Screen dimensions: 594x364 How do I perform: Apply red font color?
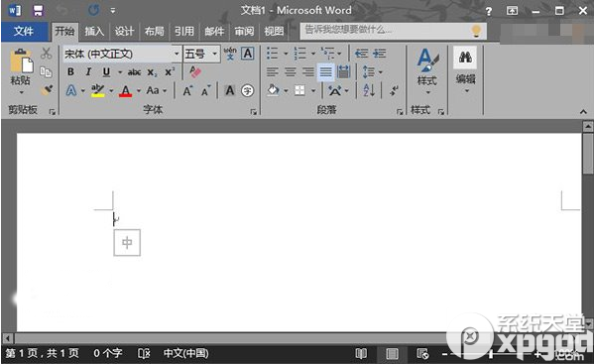(x=126, y=91)
